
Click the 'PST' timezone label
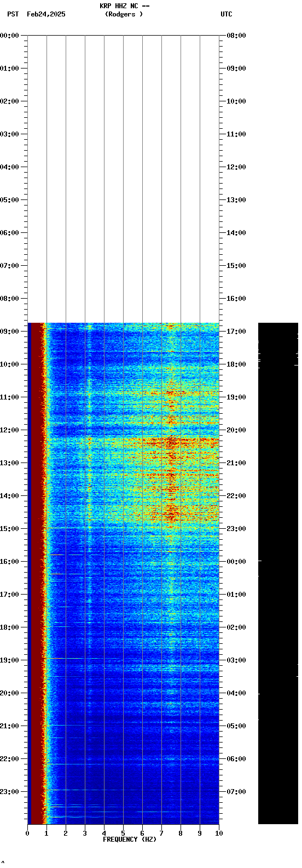(13, 14)
